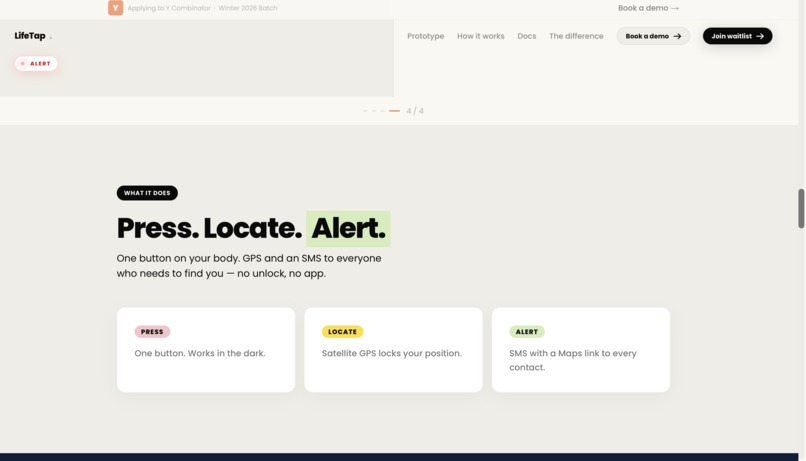The height and width of the screenshot is (461, 806).
Task: Click the highlighted Alert. heading word
Action: pyautogui.click(x=348, y=228)
